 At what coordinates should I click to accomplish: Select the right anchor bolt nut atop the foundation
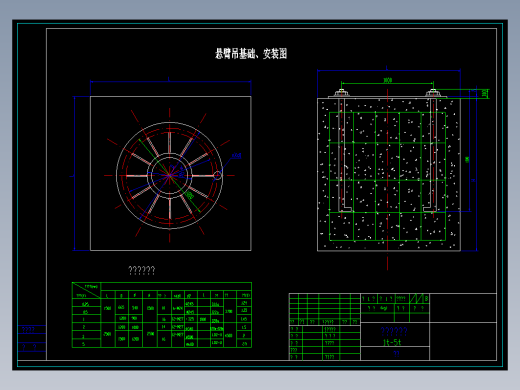(x=433, y=92)
